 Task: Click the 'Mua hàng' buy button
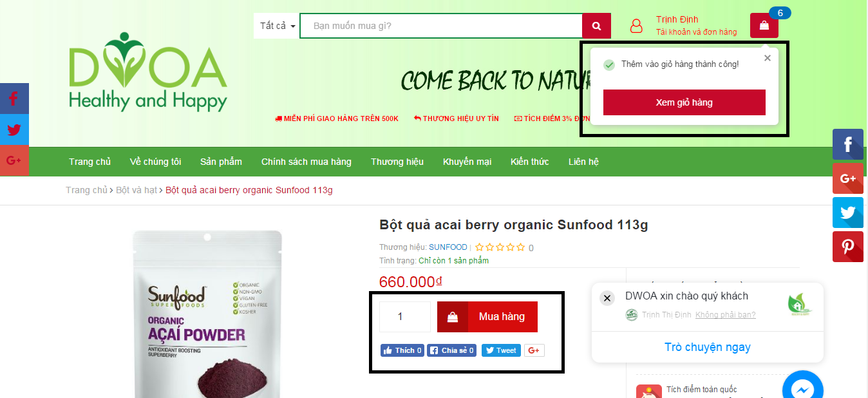click(x=487, y=317)
